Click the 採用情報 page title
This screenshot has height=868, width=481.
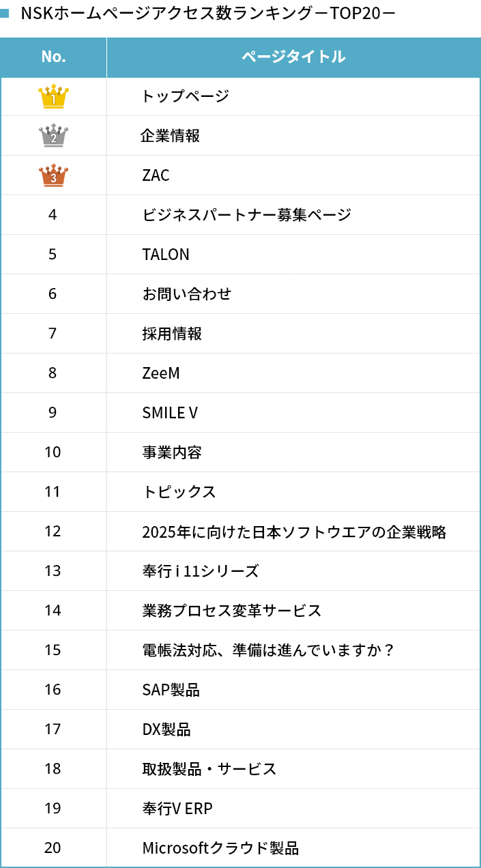click(x=172, y=334)
